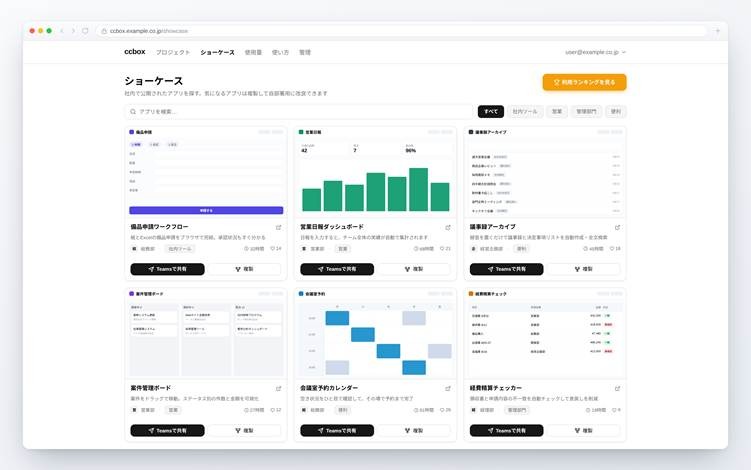Go to プロジェクト nav item

[x=173, y=52]
